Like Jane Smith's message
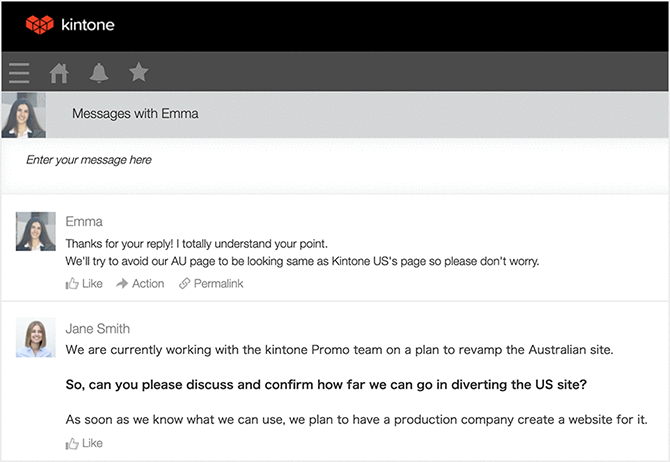Viewport: 670px width, 462px height. point(91,443)
